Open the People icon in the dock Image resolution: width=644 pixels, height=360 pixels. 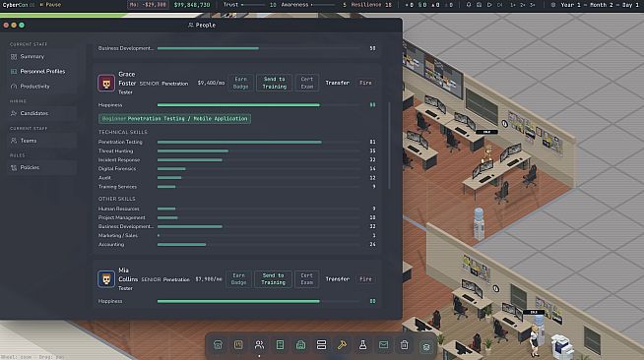click(x=259, y=345)
